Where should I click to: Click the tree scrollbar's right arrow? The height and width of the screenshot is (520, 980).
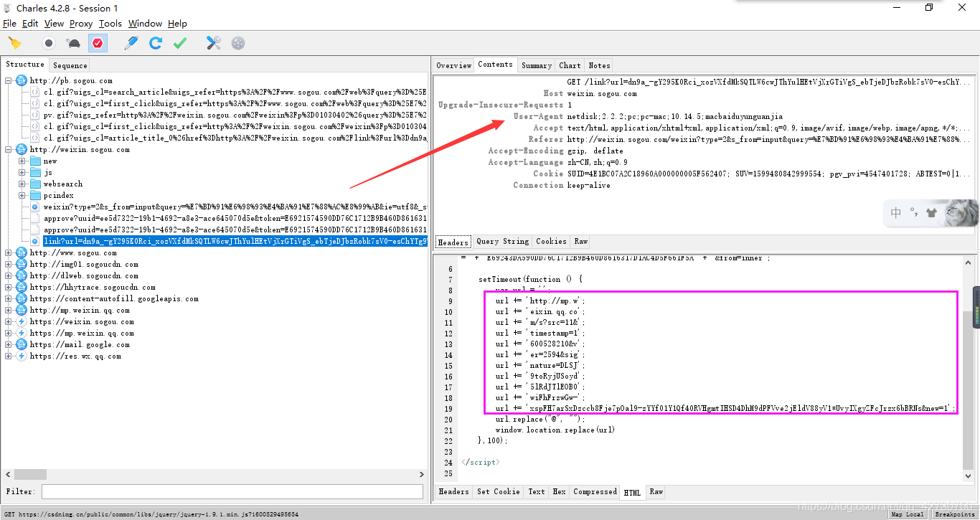422,475
